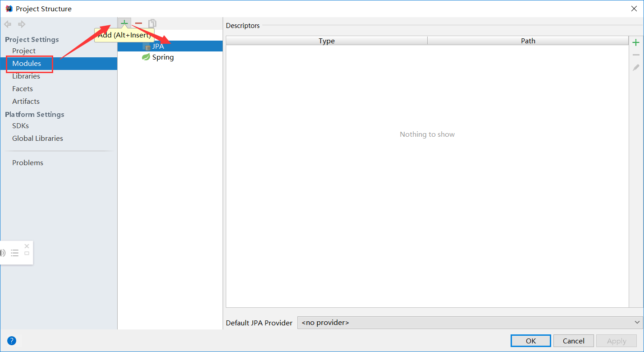Click the Type column header

click(x=327, y=41)
